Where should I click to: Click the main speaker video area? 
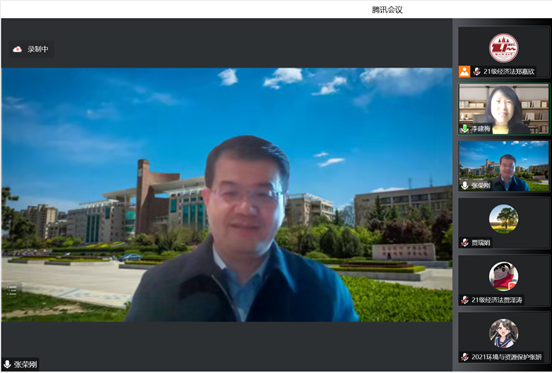(x=227, y=195)
